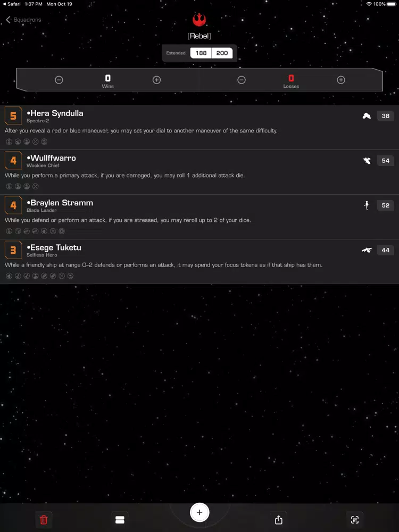Return to Safari via status bar
Viewport: 399px width, 532px height.
tap(12, 4)
